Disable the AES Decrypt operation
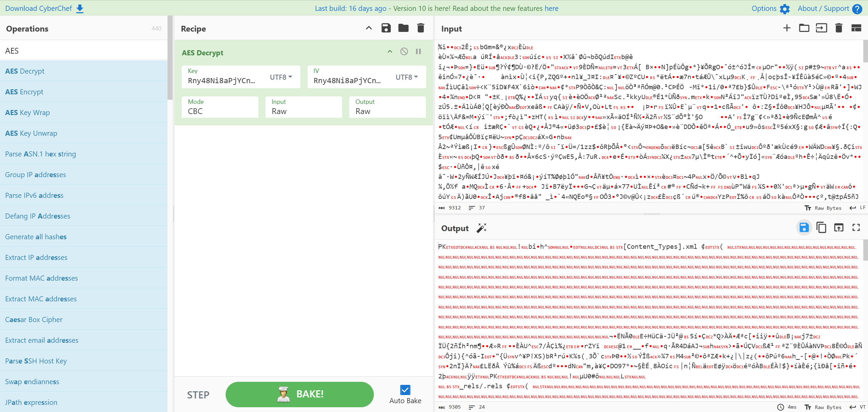 click(404, 52)
